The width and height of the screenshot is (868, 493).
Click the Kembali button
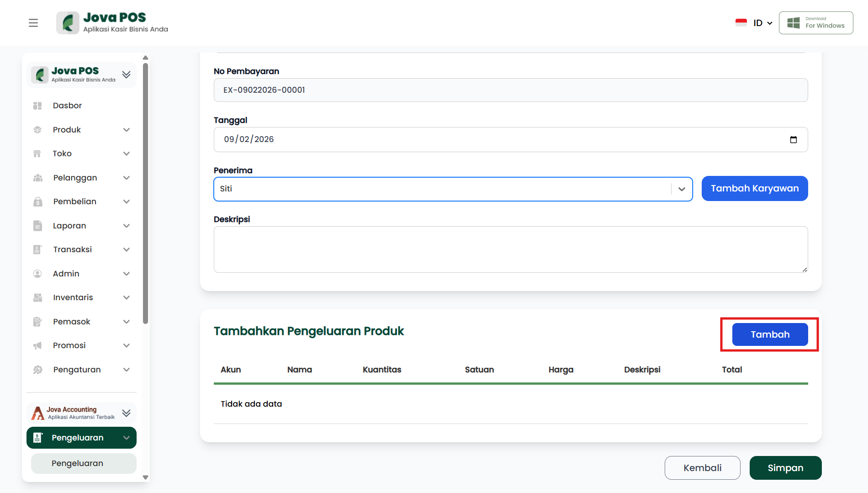point(702,468)
